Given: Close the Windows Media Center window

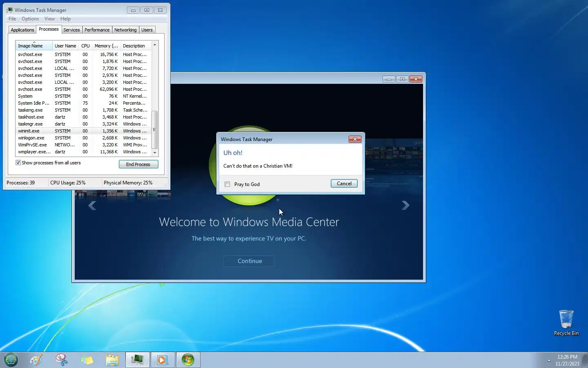Looking at the screenshot, I should 416,79.
